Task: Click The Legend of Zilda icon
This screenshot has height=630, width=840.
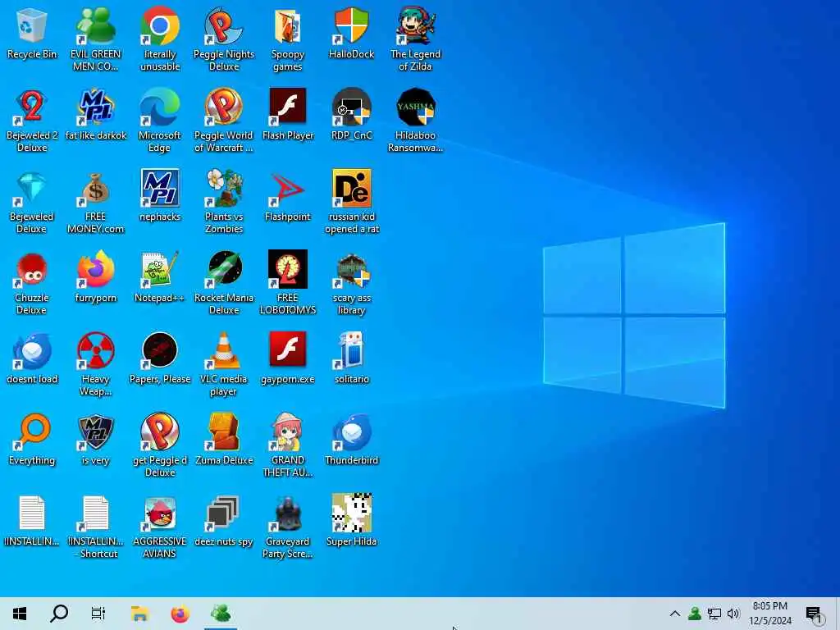Action: pos(415,39)
